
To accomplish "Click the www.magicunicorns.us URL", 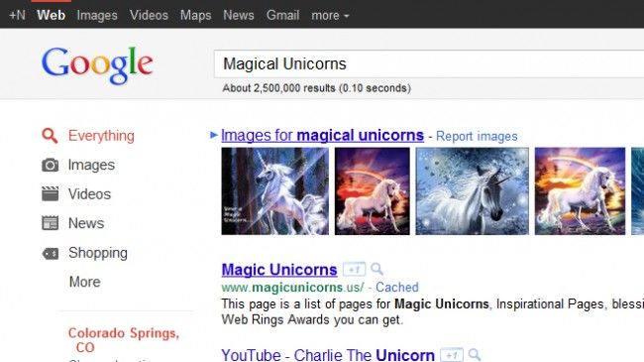I will [293, 288].
